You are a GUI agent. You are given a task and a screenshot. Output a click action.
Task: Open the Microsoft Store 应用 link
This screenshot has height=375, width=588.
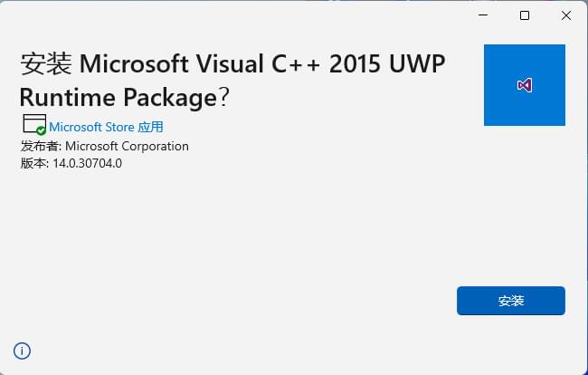click(106, 127)
